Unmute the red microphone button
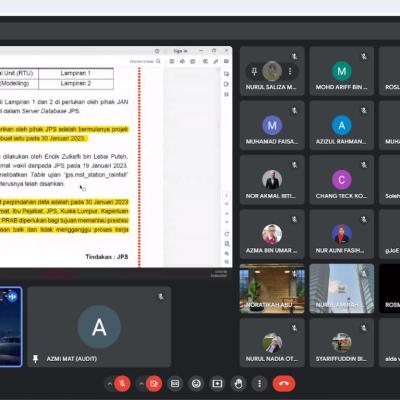 pyautogui.click(x=122, y=384)
